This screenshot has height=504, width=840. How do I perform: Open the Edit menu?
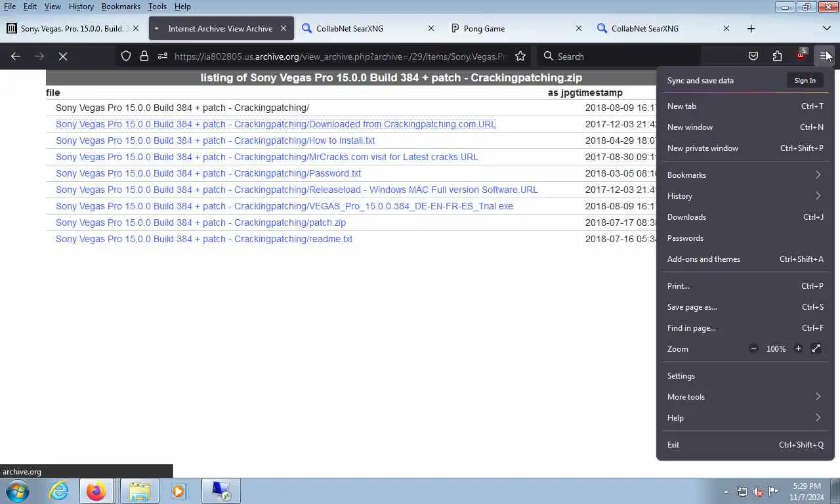click(x=30, y=7)
